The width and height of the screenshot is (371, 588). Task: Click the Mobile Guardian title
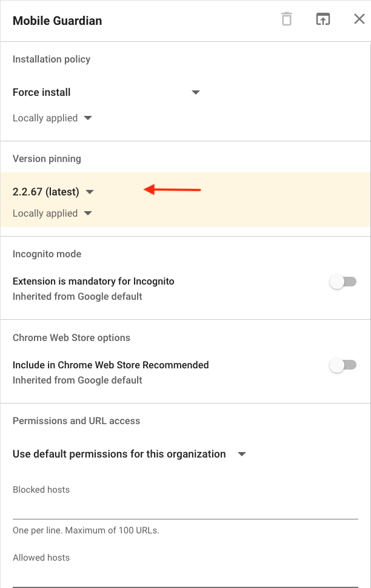[58, 21]
